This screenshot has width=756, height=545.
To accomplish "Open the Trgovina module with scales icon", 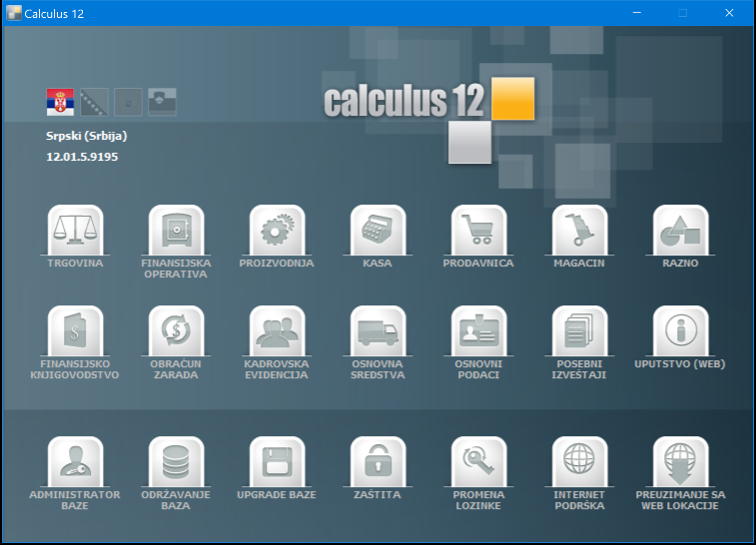I will click(75, 231).
